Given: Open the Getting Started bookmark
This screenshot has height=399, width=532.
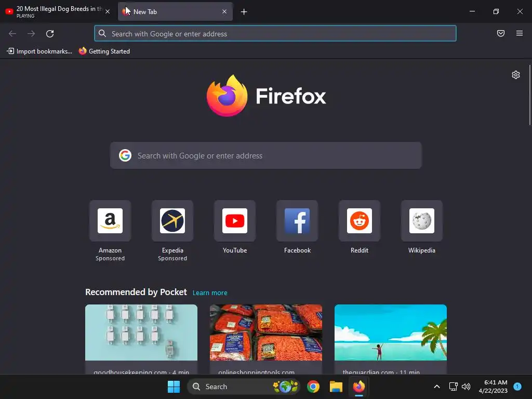Looking at the screenshot, I should tap(104, 51).
